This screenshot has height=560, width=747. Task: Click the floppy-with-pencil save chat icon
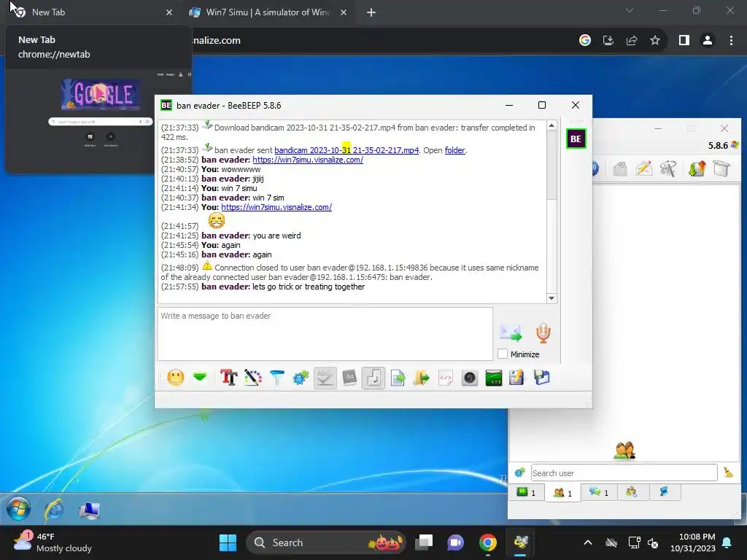(516, 378)
